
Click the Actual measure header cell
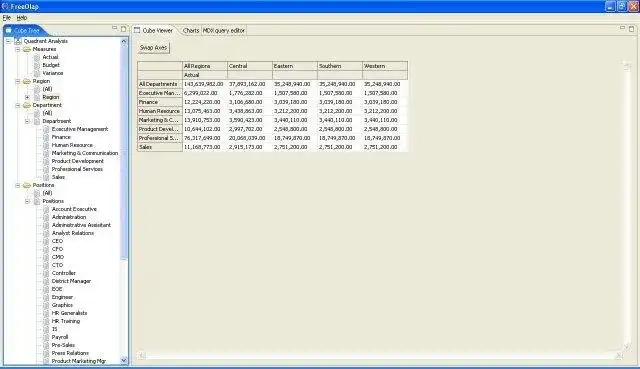[x=204, y=75]
